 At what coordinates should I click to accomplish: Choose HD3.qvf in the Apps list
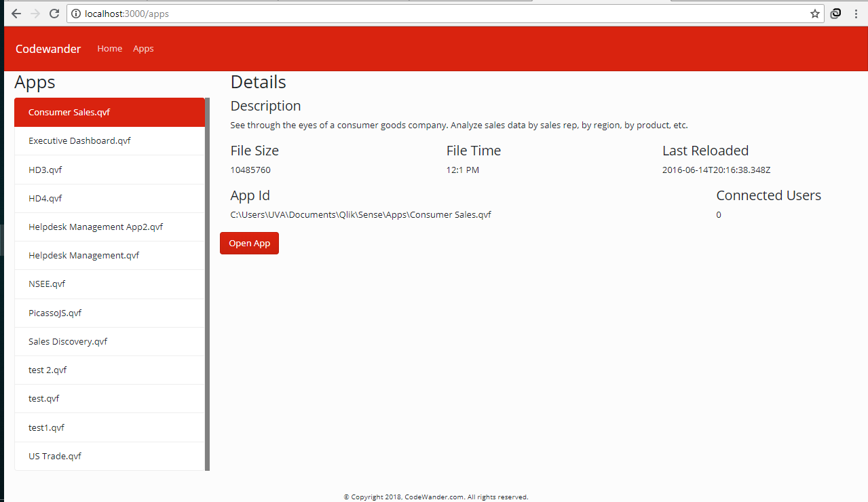pyautogui.click(x=109, y=170)
